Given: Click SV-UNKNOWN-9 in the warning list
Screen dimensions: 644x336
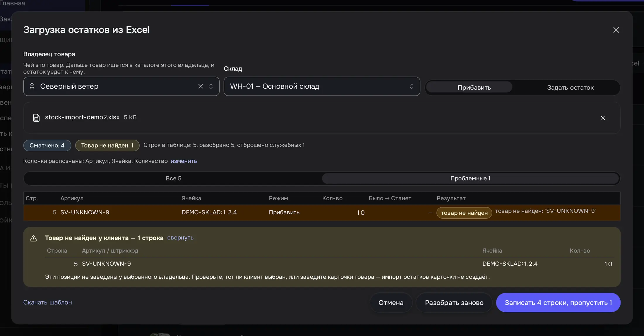Looking at the screenshot, I should click(x=106, y=264).
